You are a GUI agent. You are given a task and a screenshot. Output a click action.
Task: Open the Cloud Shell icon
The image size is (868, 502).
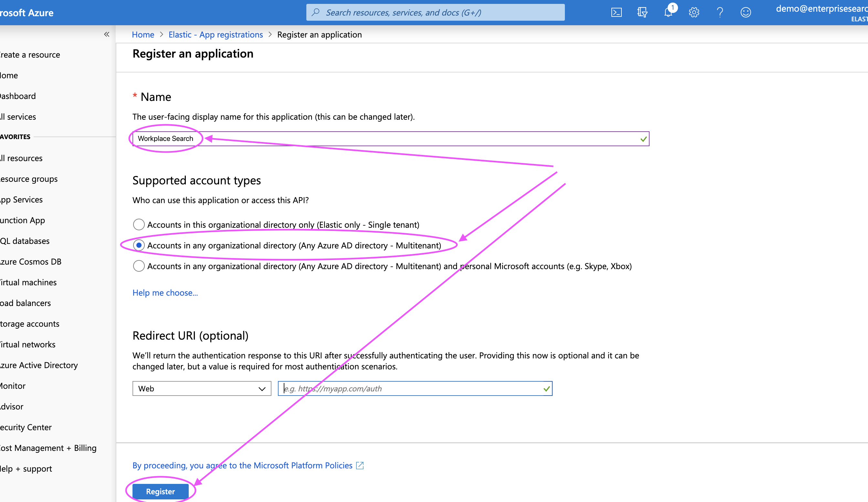[x=616, y=12]
